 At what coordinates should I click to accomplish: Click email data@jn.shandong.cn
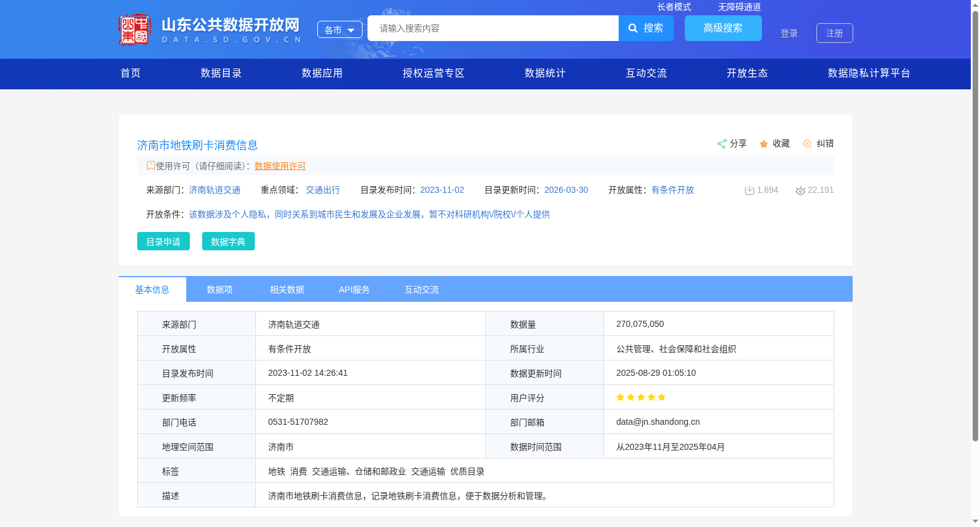pos(658,422)
